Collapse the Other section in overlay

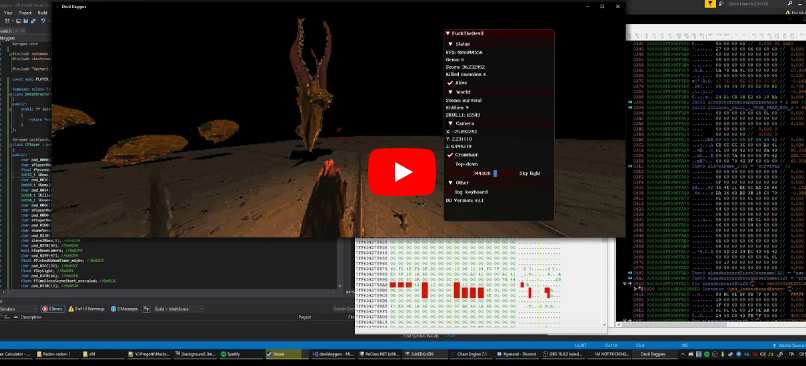coord(451,182)
